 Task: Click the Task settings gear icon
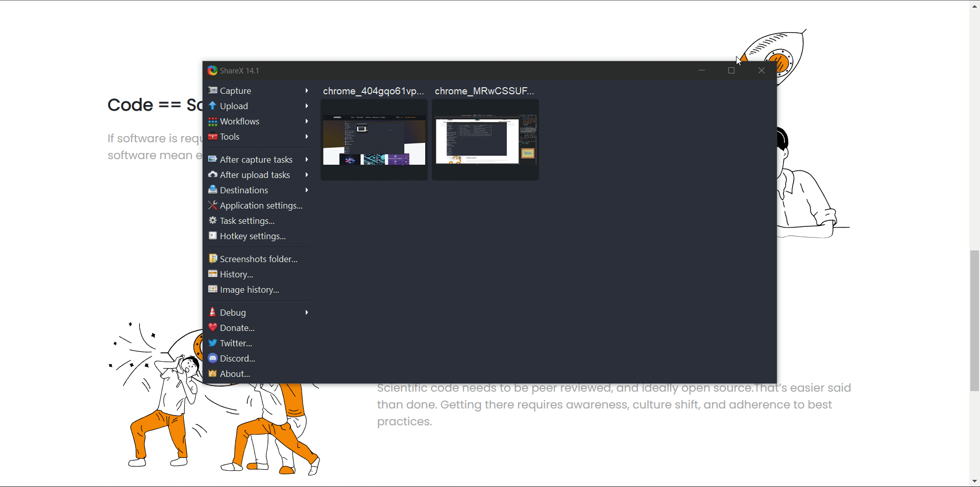coord(213,220)
